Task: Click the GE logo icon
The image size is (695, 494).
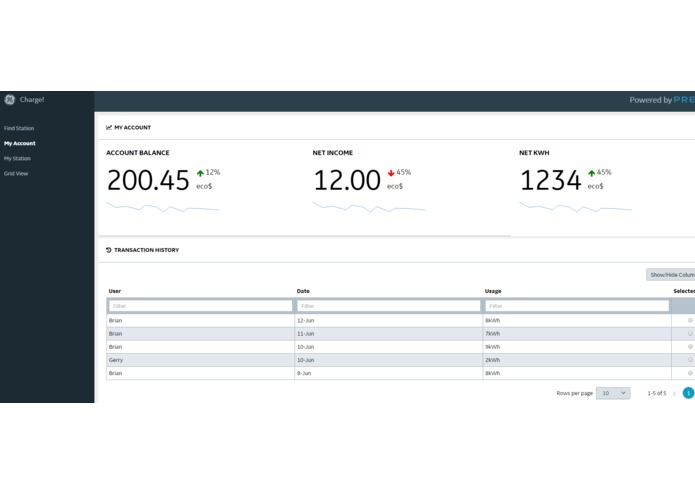Action: tap(9, 100)
